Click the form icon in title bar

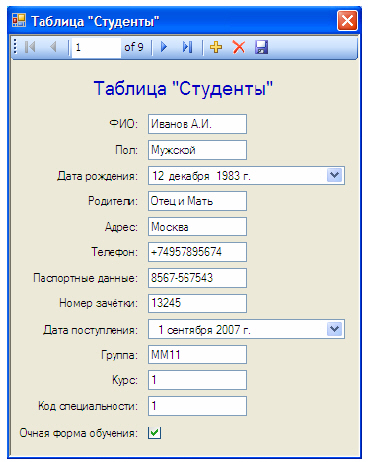pyautogui.click(x=19, y=21)
